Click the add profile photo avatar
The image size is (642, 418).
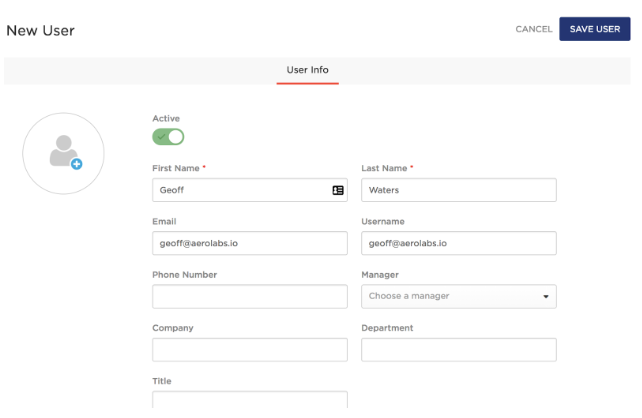(63, 153)
